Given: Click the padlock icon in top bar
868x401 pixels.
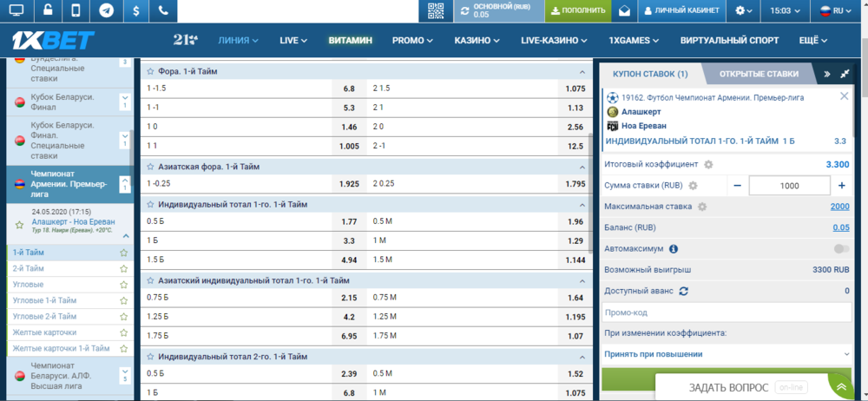Looking at the screenshot, I should [x=48, y=10].
